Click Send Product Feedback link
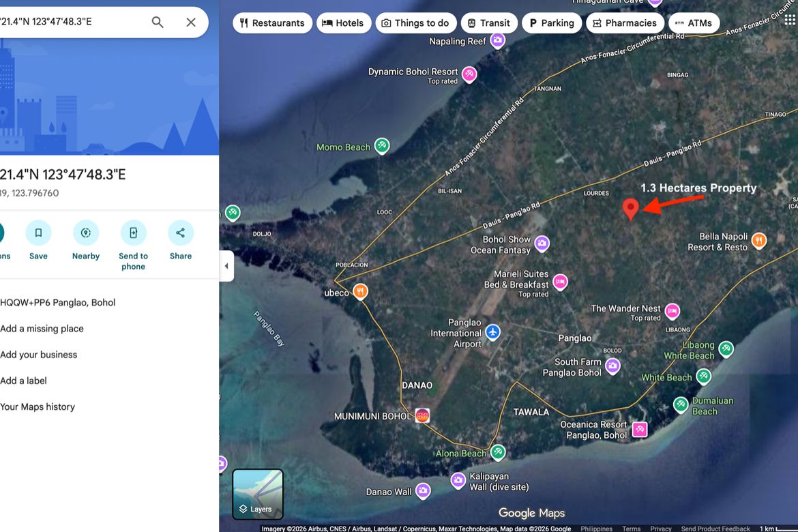Viewport: 798px width, 532px height. (x=715, y=529)
